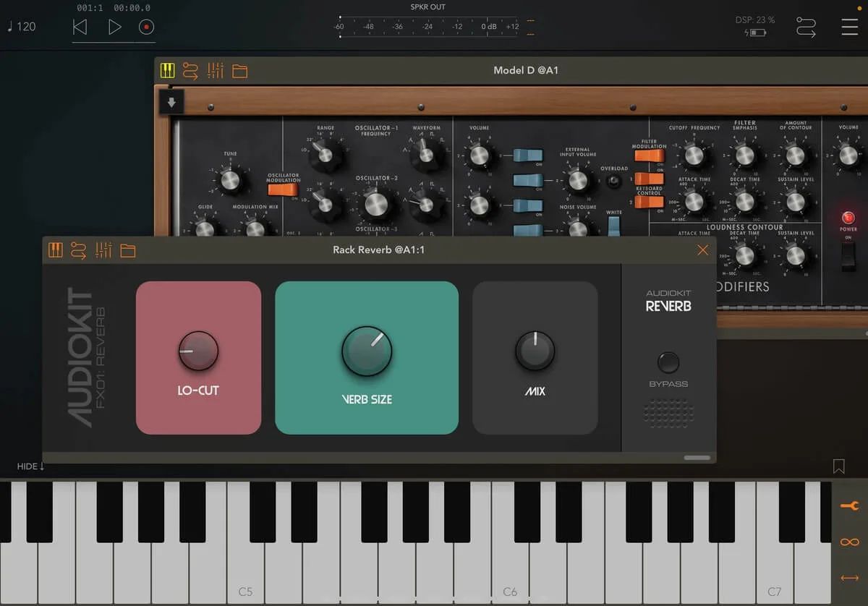
Task: Click the reverb MIX knob
Action: (535, 351)
